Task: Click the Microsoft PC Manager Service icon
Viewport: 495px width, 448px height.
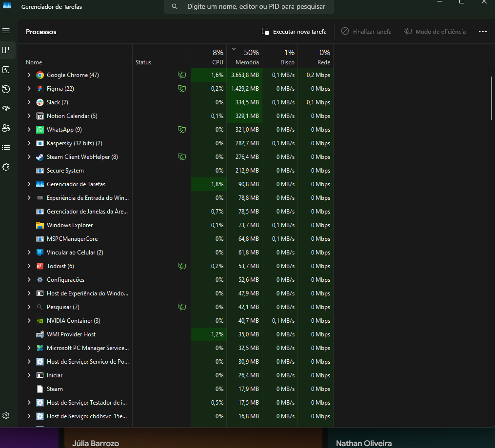Action: coord(40,348)
